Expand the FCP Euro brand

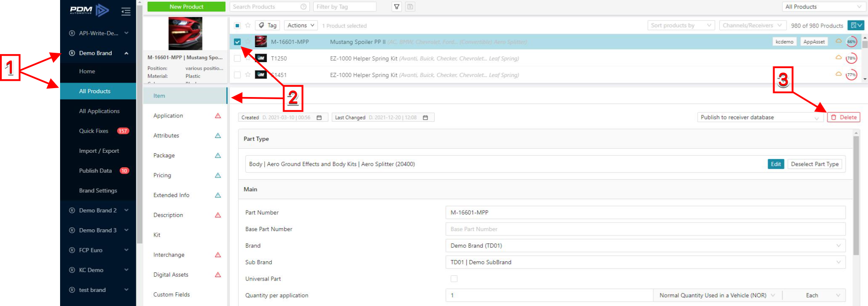[98, 250]
